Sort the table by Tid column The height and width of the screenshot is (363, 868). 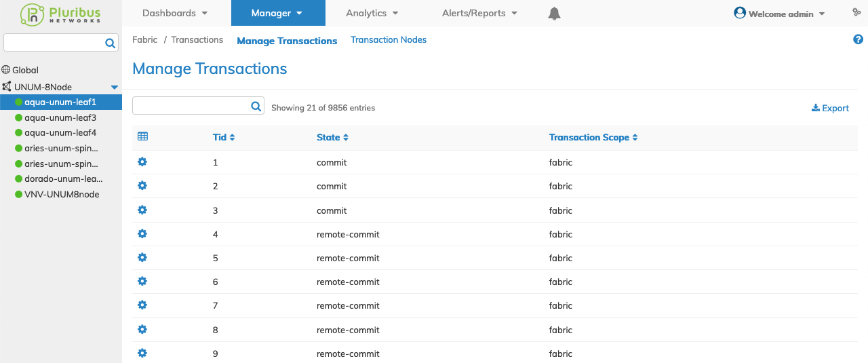point(224,137)
